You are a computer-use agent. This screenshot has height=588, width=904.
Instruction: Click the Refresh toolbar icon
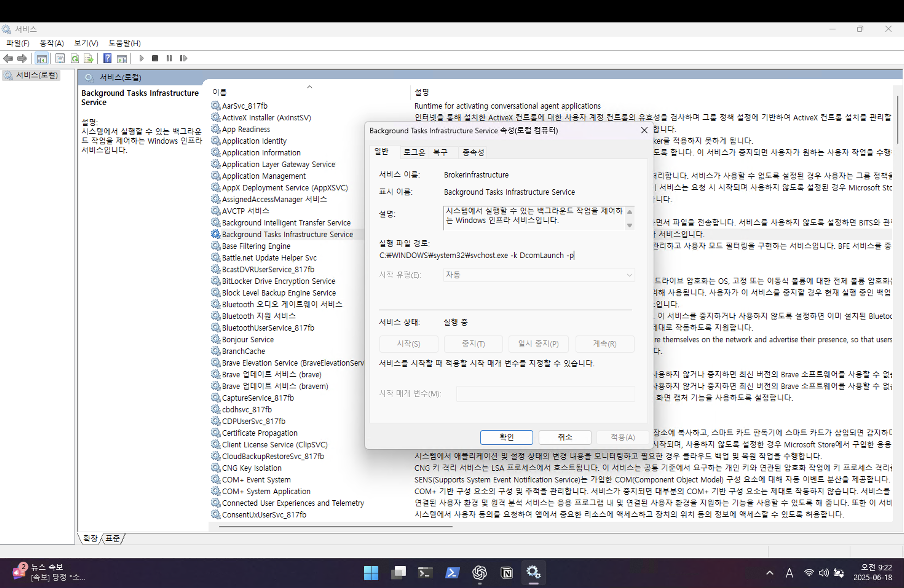pyautogui.click(x=75, y=58)
